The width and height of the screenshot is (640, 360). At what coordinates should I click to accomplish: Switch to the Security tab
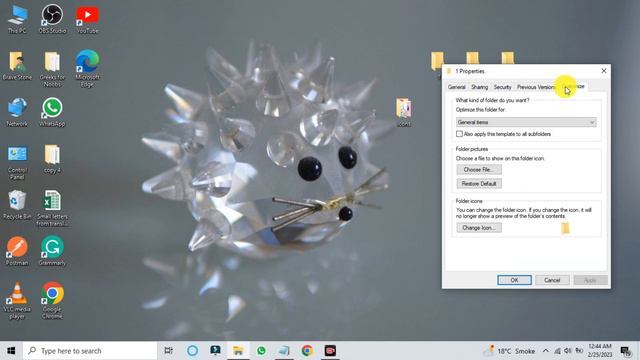tap(502, 87)
